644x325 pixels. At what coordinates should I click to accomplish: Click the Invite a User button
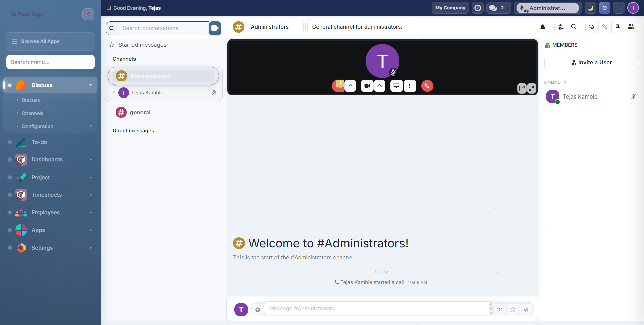coord(591,63)
